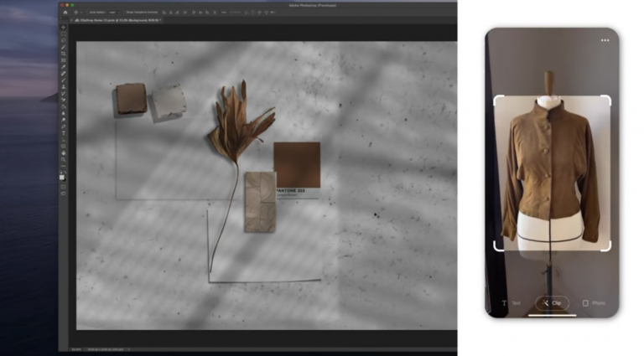Select the Type tool in Photoshop toolbar
The height and width of the screenshot is (356, 644).
(x=63, y=133)
